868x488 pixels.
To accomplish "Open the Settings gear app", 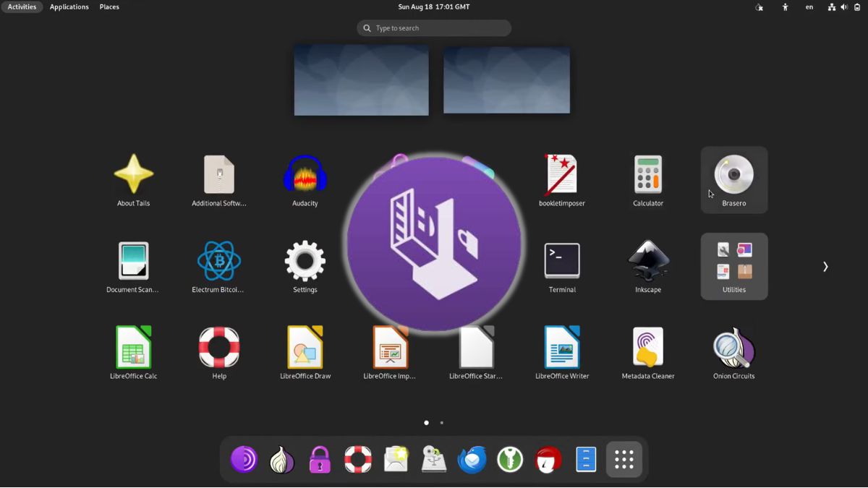I will pos(305,266).
